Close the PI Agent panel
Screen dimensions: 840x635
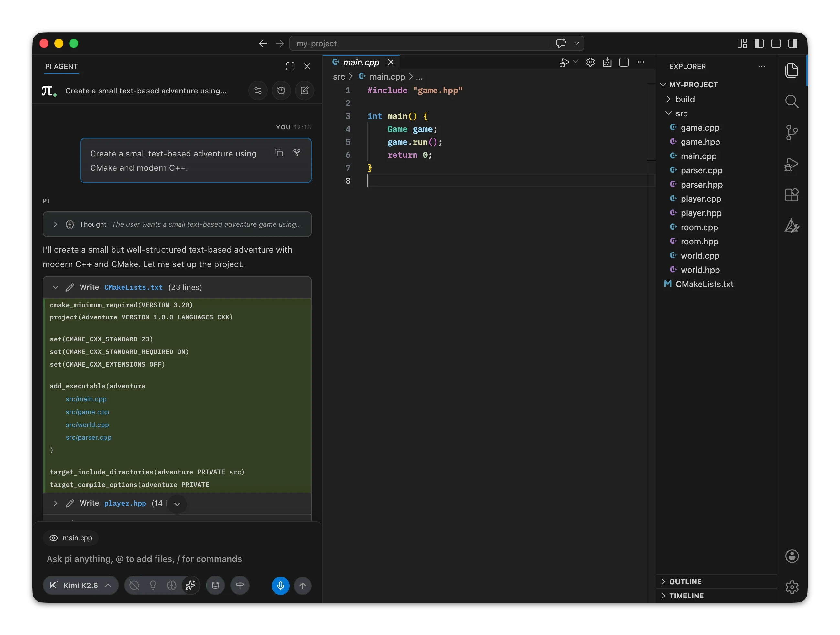coord(307,67)
